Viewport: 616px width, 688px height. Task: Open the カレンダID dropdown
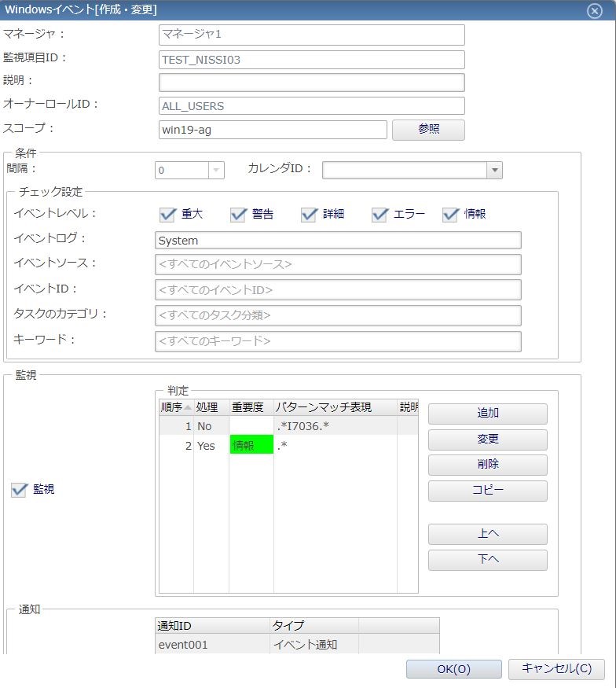(x=494, y=171)
